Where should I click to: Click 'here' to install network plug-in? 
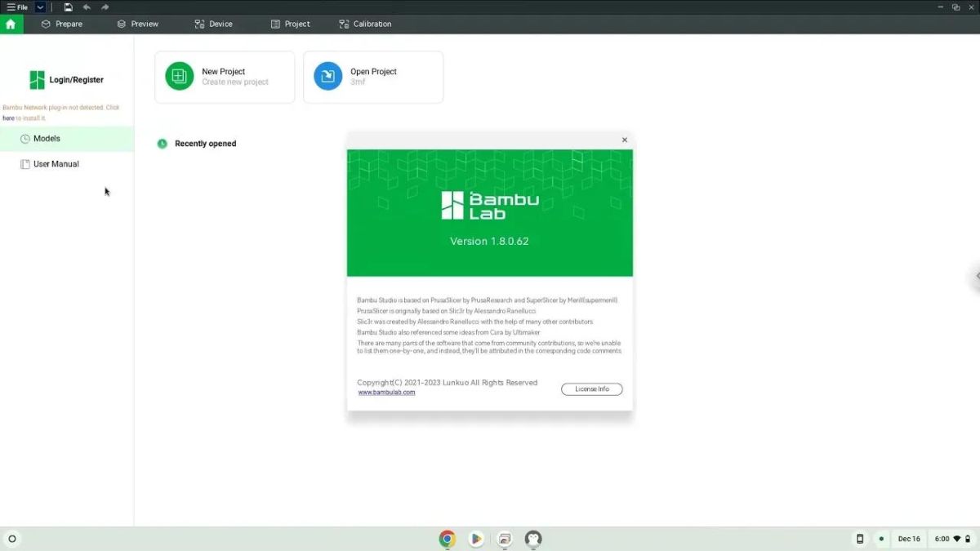[x=8, y=118]
